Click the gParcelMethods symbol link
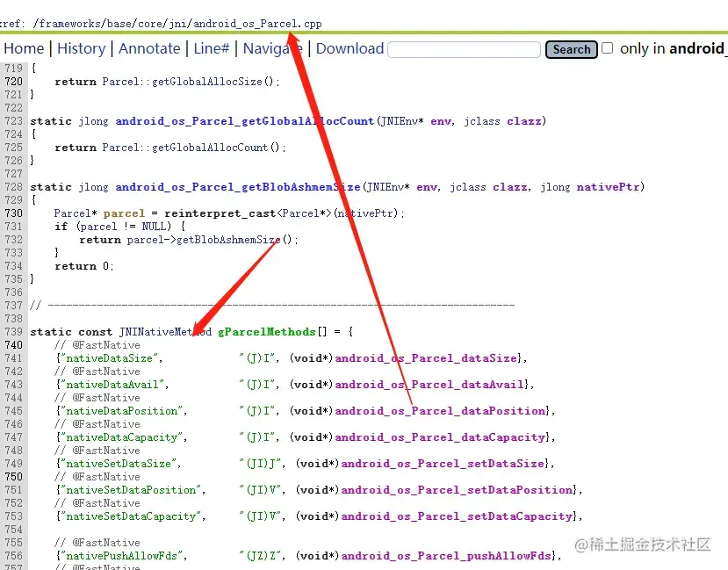Viewport: 728px width, 570px height. 266,332
